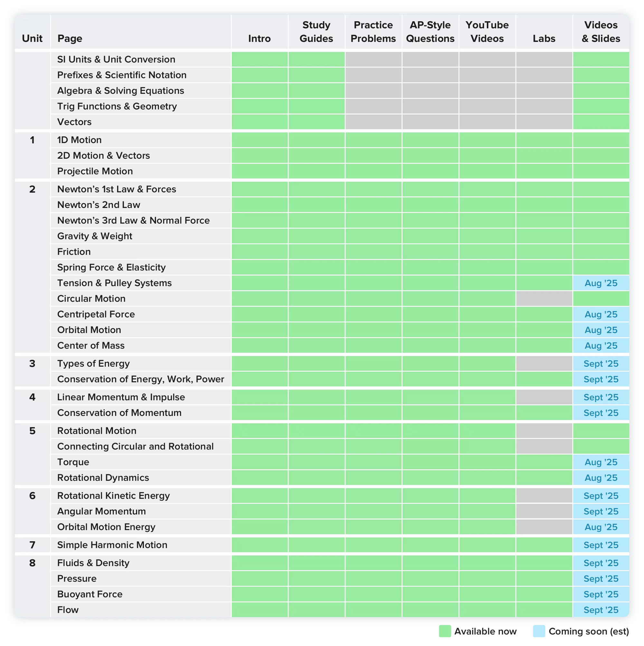Open the Projectile Motion page row

[x=95, y=171]
